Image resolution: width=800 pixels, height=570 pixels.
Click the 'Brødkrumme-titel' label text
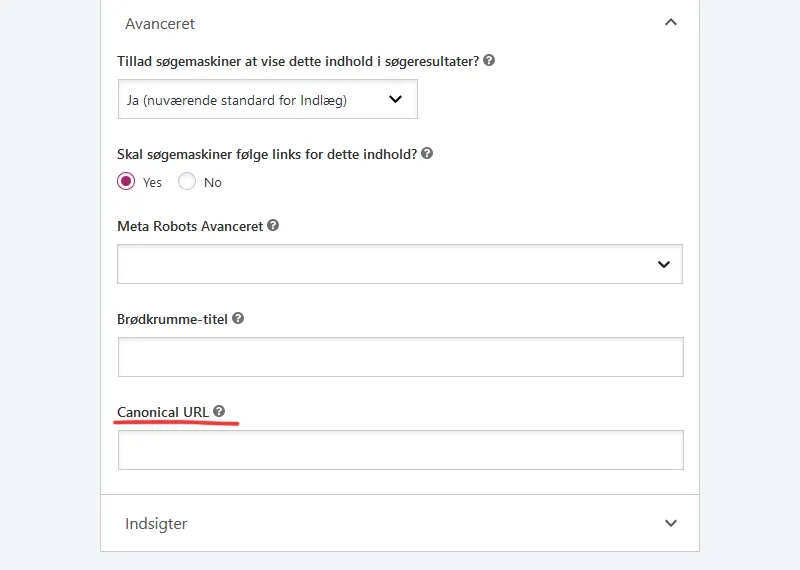click(172, 319)
